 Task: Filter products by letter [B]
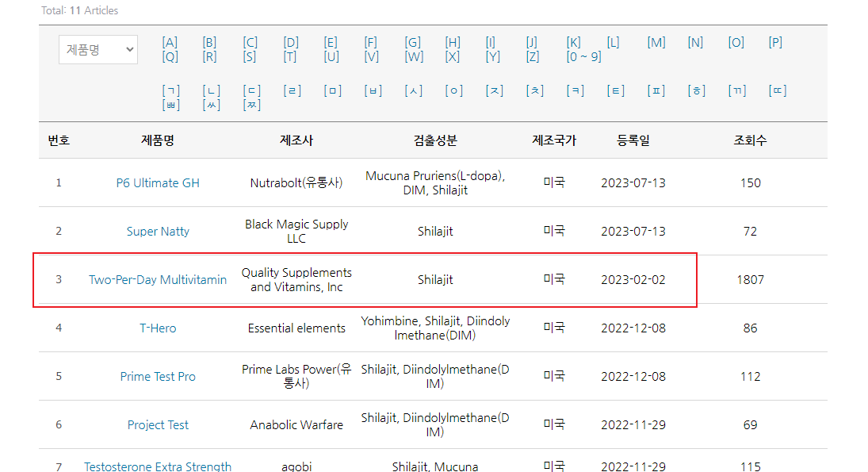click(x=209, y=43)
